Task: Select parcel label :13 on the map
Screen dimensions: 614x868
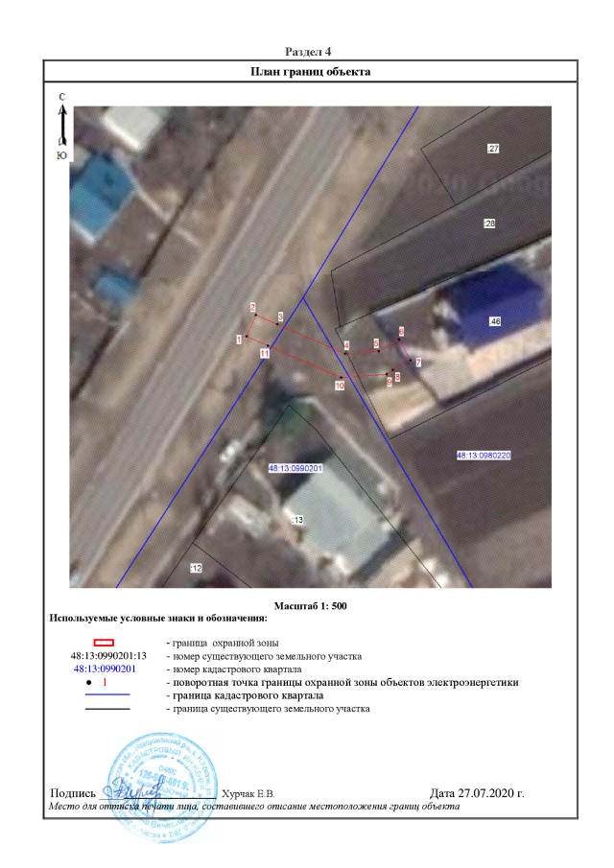Action: pos(296,519)
